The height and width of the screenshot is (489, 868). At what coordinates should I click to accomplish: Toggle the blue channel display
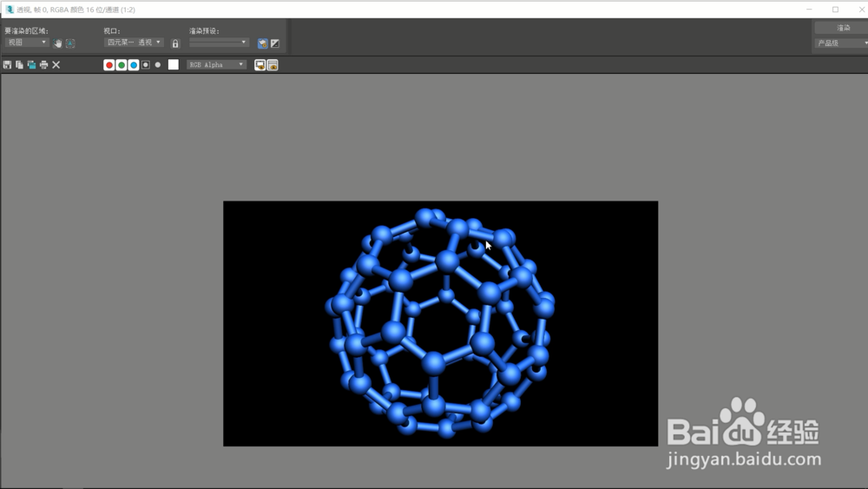coord(134,65)
